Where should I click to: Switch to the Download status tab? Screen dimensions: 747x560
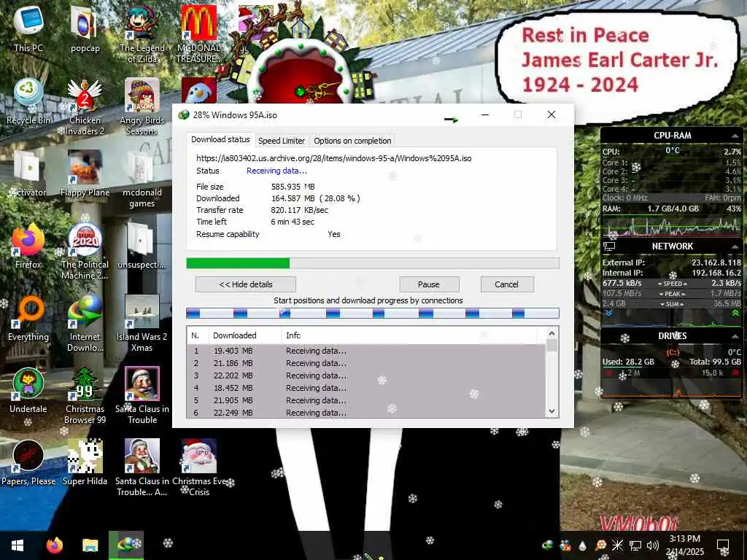pyautogui.click(x=220, y=139)
